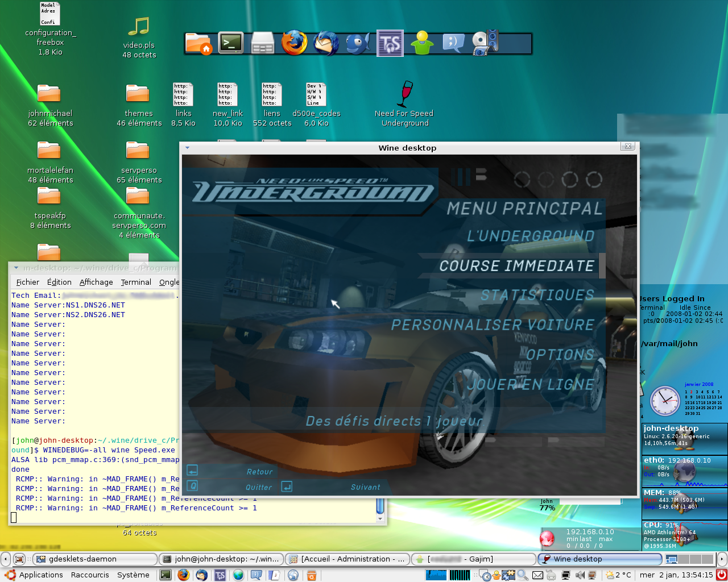The width and height of the screenshot is (728, 582).
Task: Open file manager drawer icon in top dock
Action: (263, 43)
